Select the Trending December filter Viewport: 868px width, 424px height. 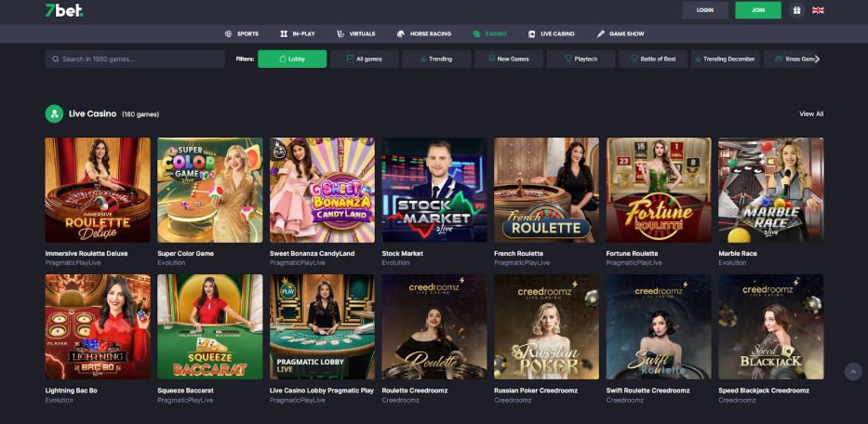coord(725,59)
